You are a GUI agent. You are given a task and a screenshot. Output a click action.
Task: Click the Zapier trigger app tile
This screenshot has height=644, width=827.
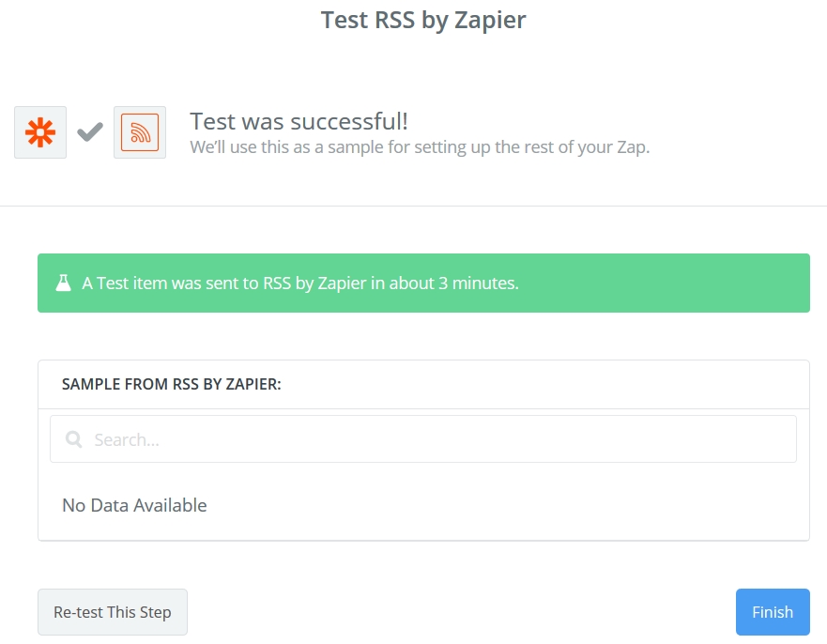pos(40,132)
